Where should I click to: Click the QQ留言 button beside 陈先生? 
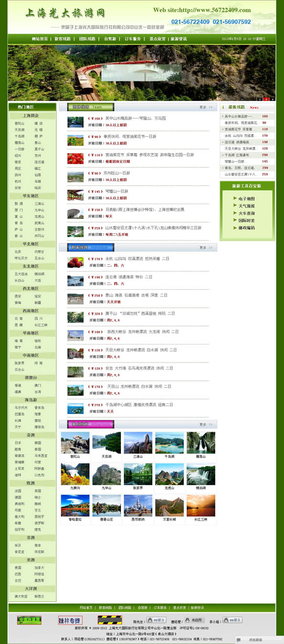[156, 620]
